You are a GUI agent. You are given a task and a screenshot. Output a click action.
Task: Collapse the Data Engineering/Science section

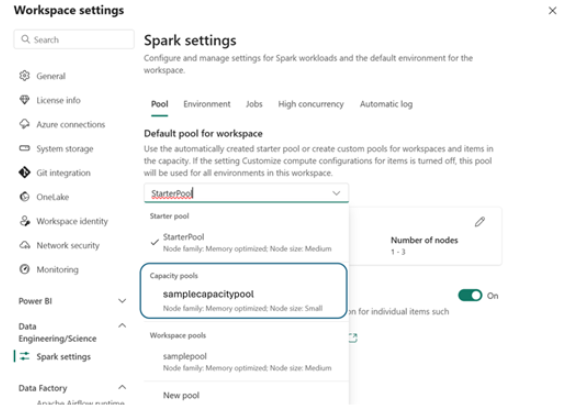coord(122,326)
